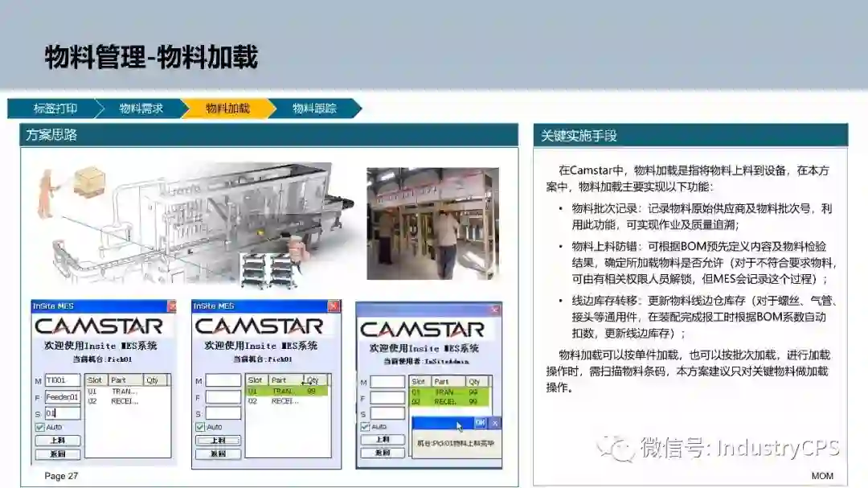This screenshot has width=868, height=488.
Task: Click empty S field in middle InSite MES window
Action: (x=223, y=413)
